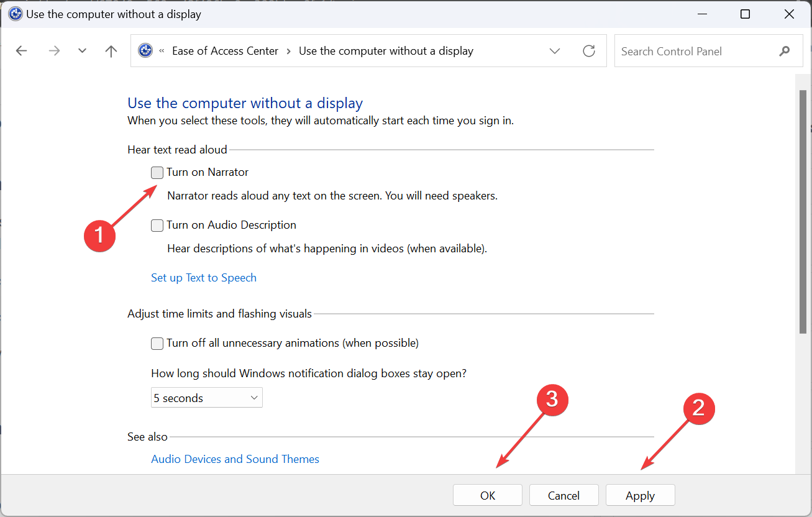Click the Up one level arrow
This screenshot has height=517, width=812.
pyautogui.click(x=111, y=50)
